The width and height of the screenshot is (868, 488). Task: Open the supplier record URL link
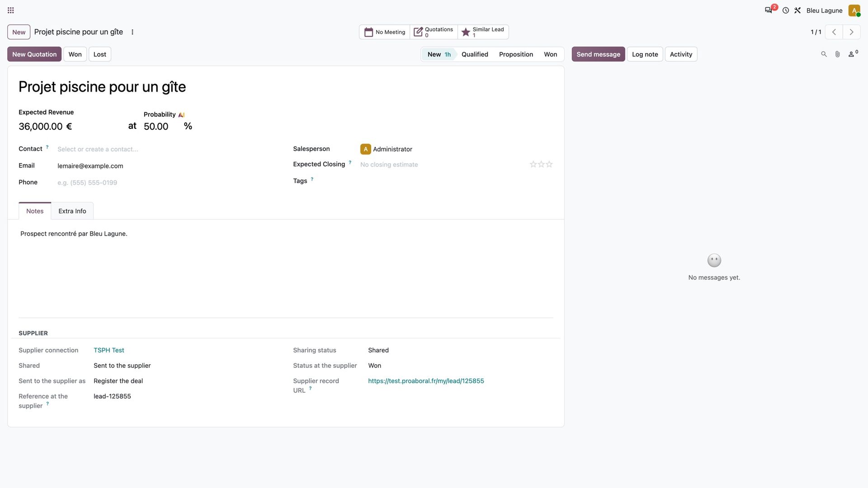(x=426, y=381)
